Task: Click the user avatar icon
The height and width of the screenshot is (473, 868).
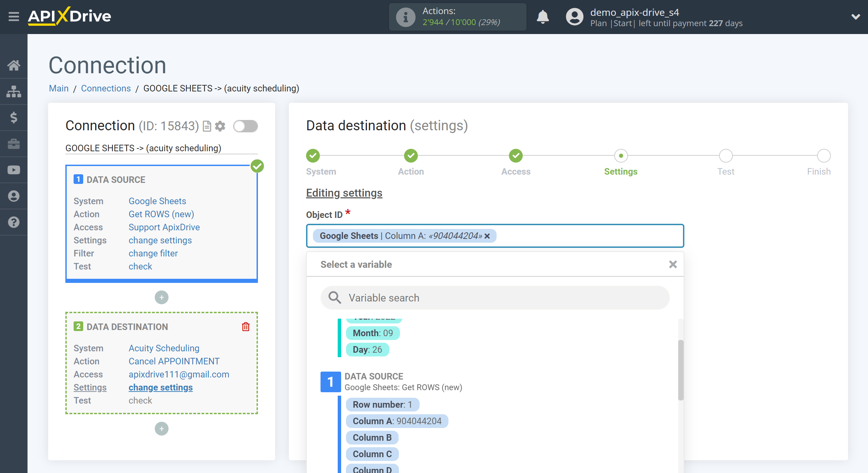Action: tap(575, 17)
